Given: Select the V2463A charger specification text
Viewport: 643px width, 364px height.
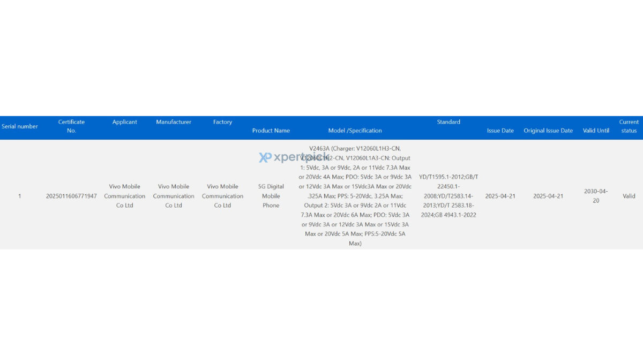Looking at the screenshot, I should [x=355, y=196].
